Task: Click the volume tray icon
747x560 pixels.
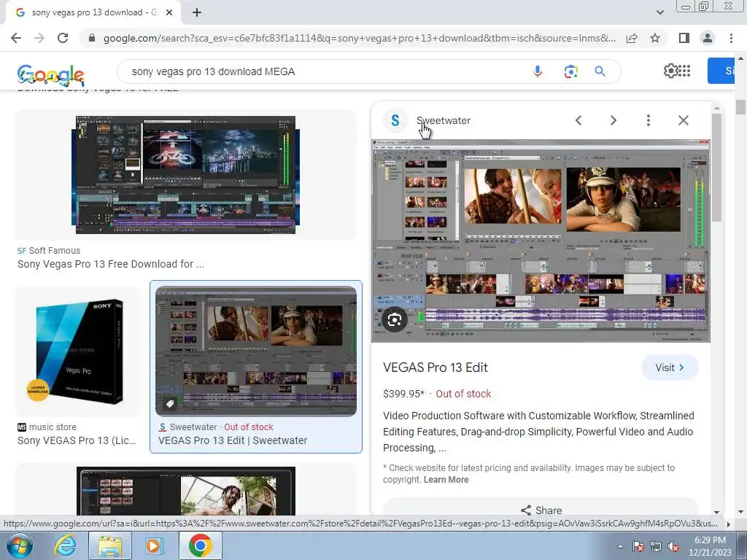Action: (x=673, y=546)
